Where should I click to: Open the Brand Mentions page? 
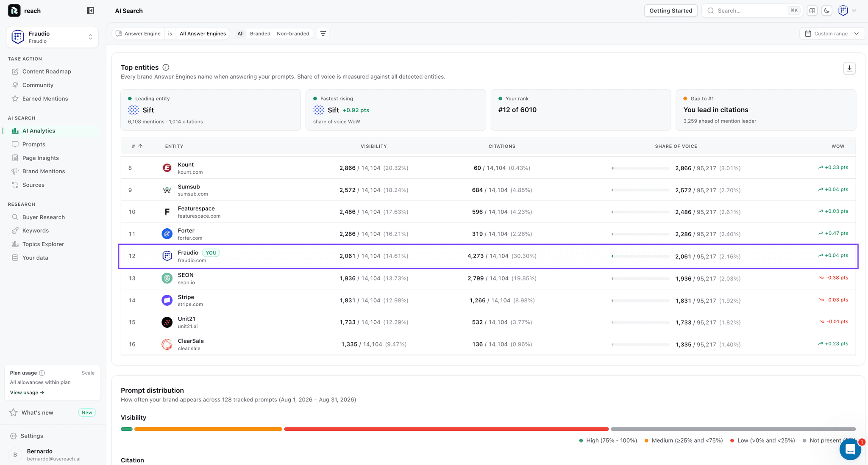[x=43, y=171]
